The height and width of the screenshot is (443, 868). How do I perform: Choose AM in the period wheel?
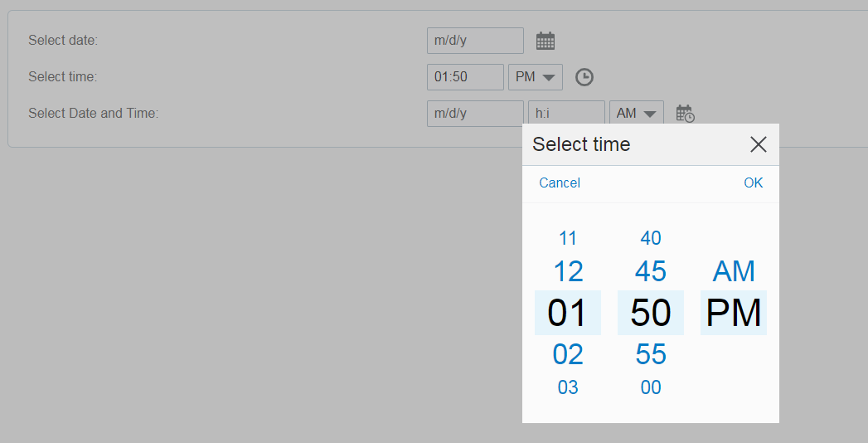(734, 271)
